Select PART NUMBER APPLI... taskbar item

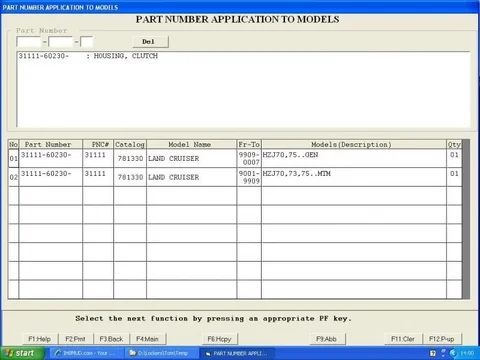point(237,353)
